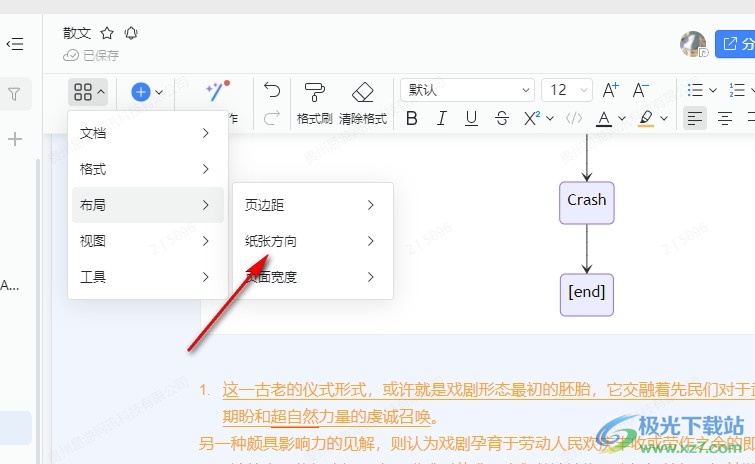Expand superscript options arrow
Viewport: 755px width, 464px height.
pyautogui.click(x=550, y=118)
